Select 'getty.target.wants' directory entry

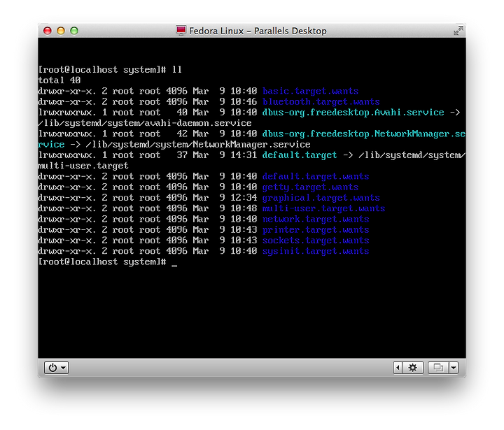coord(310,187)
